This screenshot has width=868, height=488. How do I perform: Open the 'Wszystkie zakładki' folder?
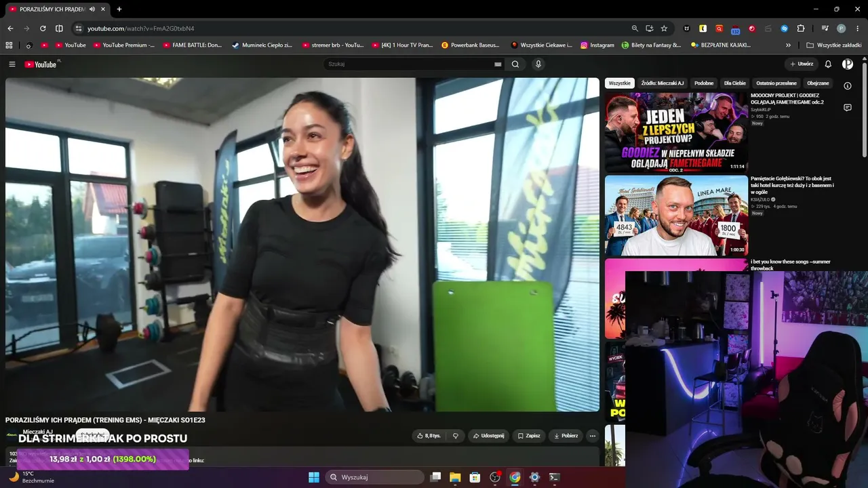tap(834, 45)
